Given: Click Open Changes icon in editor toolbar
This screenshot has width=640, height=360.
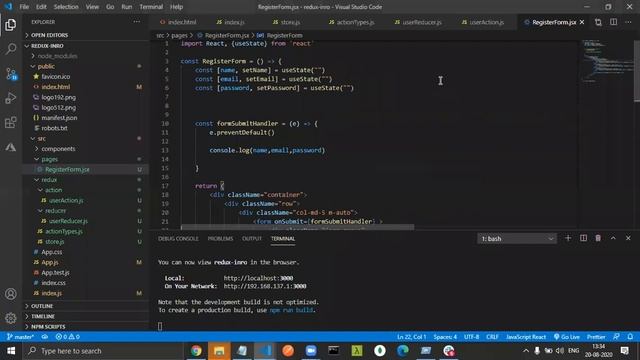Looking at the screenshot, I should (598, 22).
